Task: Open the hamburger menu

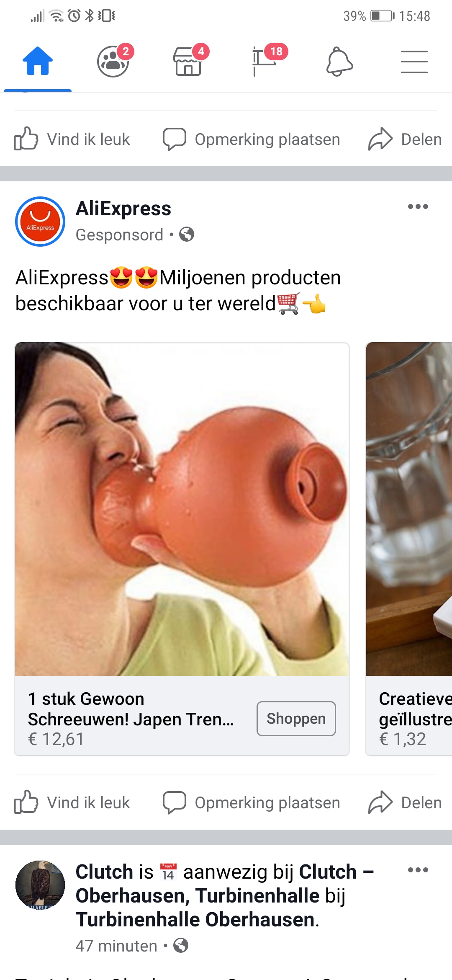Action: pos(414,62)
